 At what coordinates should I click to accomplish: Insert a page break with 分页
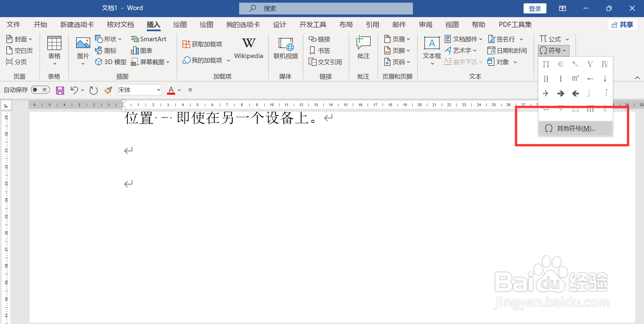pos(16,62)
